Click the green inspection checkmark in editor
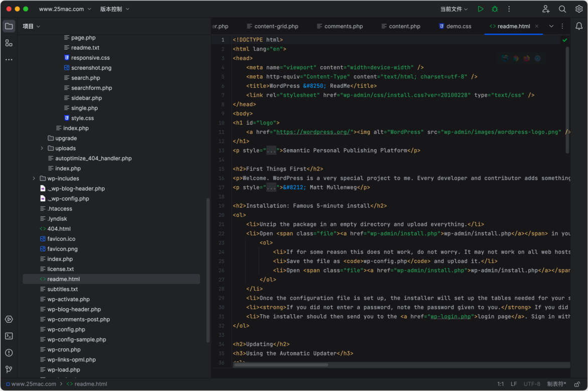 [565, 40]
